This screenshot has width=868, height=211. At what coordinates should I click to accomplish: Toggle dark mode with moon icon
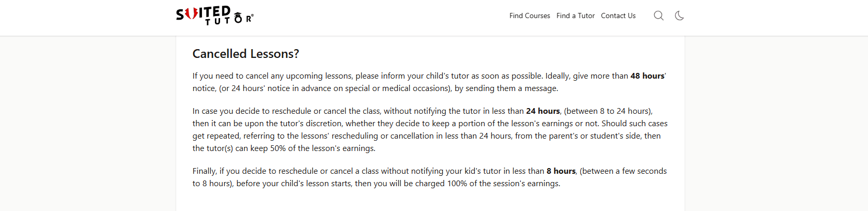click(679, 16)
